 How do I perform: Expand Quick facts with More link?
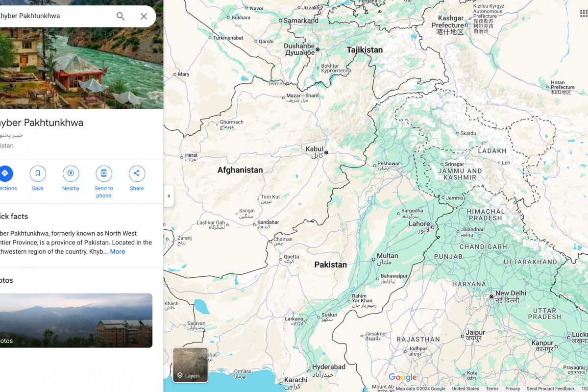(x=118, y=251)
